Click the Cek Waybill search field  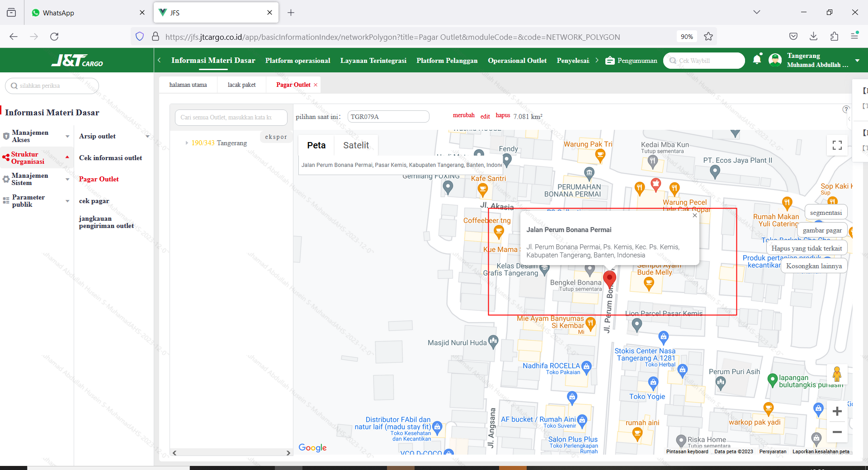tap(704, 61)
